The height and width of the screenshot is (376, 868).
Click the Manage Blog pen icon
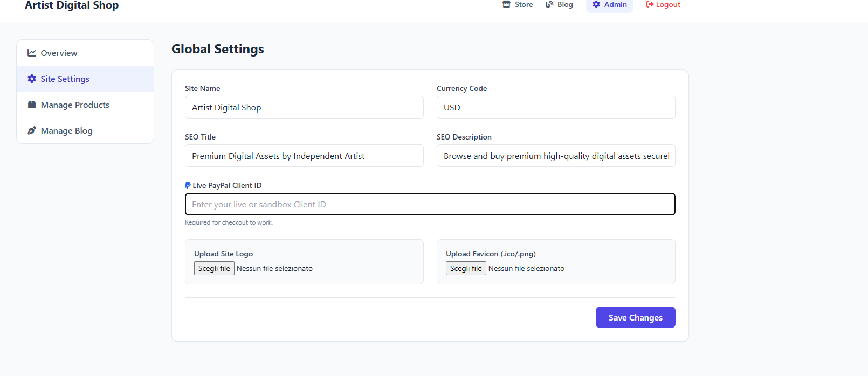32,130
